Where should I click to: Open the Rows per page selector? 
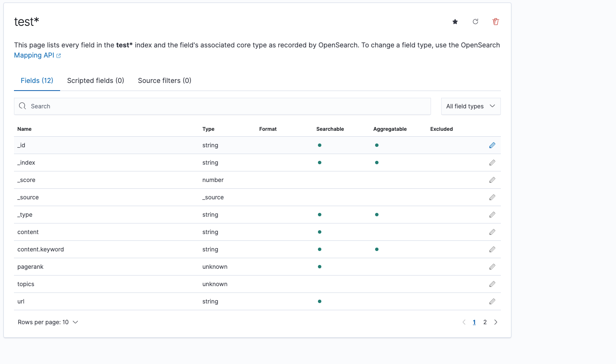point(48,322)
